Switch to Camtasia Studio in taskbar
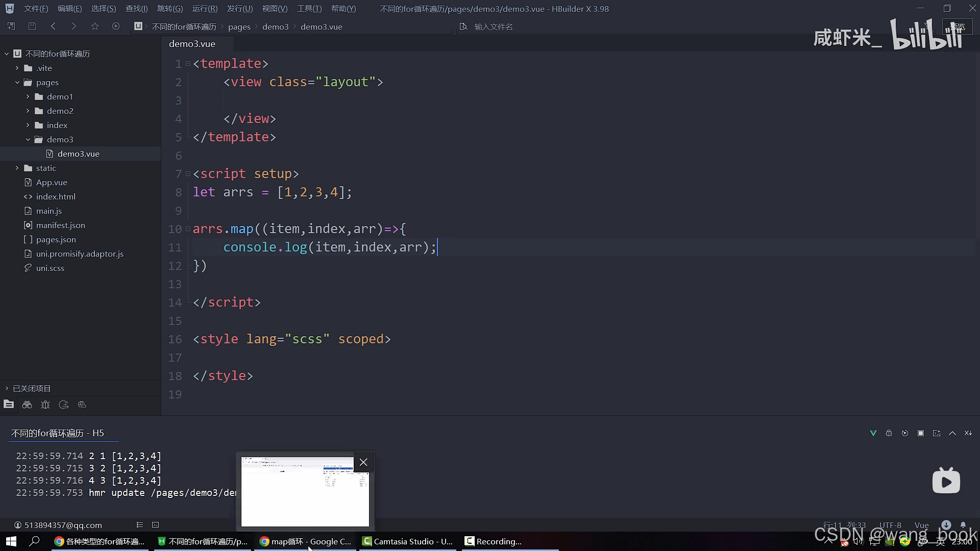The height and width of the screenshot is (551, 980). (407, 541)
